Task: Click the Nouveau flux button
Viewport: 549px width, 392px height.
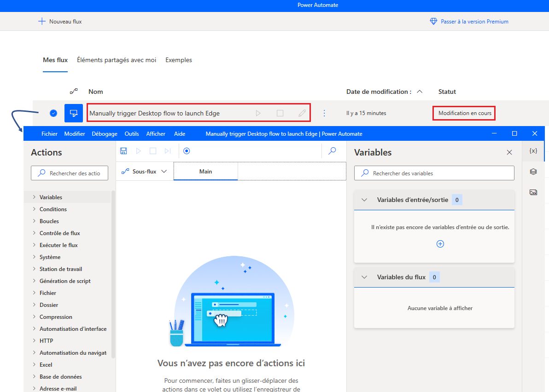Action: [60, 21]
